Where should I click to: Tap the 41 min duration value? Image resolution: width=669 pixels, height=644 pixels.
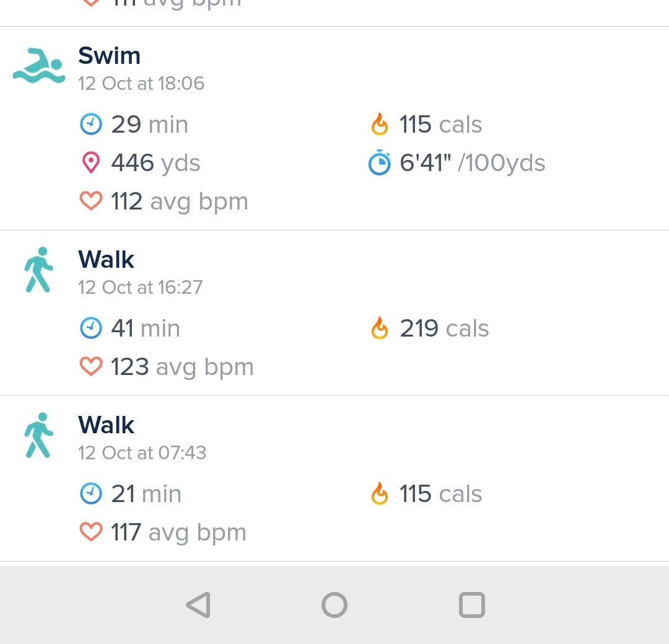[146, 329]
